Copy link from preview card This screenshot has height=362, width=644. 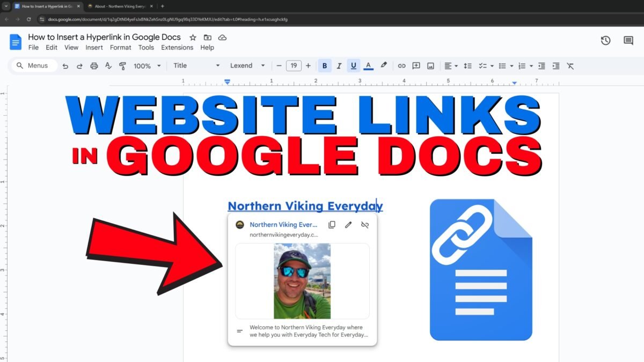(332, 225)
